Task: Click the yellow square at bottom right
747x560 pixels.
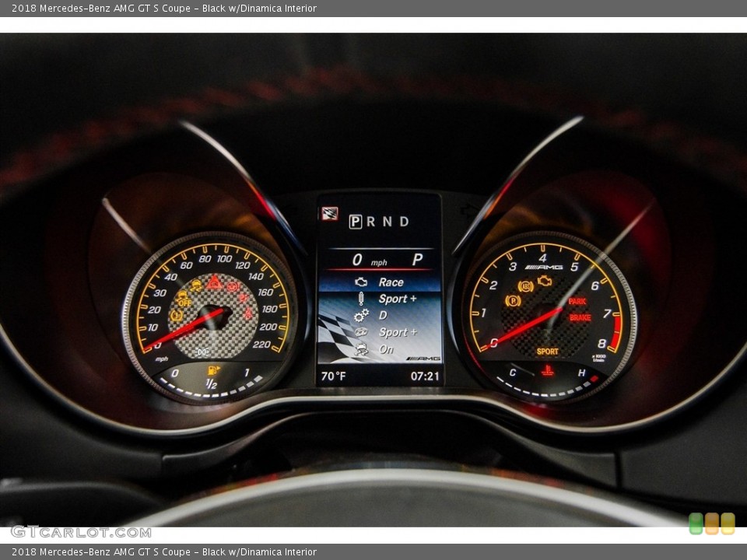Action: pyautogui.click(x=728, y=523)
